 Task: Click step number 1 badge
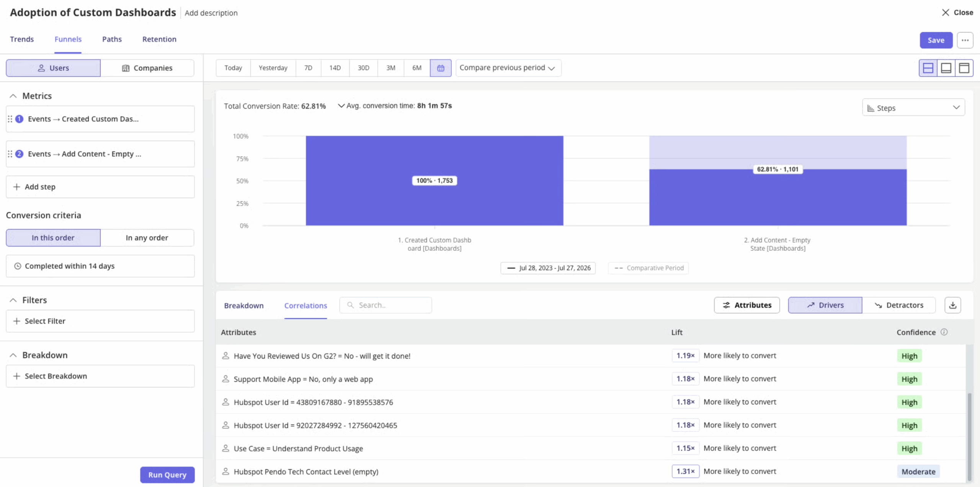[x=19, y=119]
